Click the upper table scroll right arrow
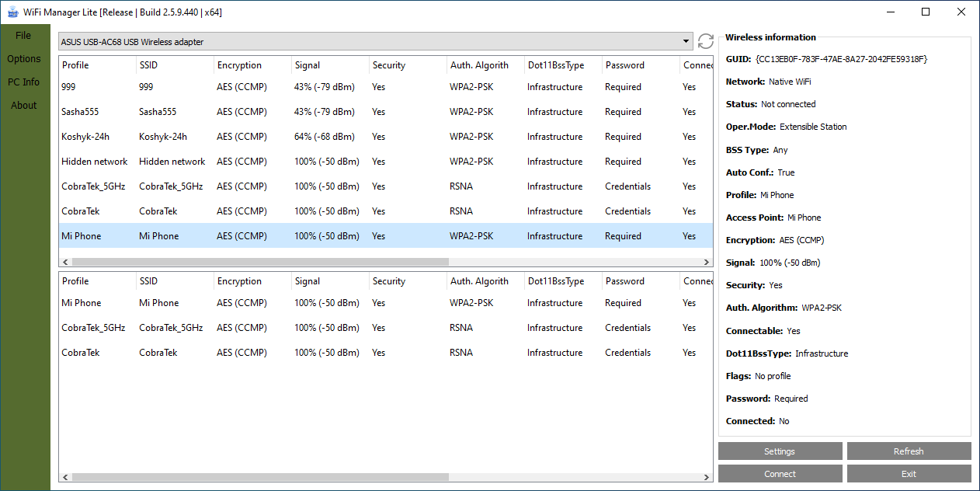The image size is (980, 491). (707, 262)
